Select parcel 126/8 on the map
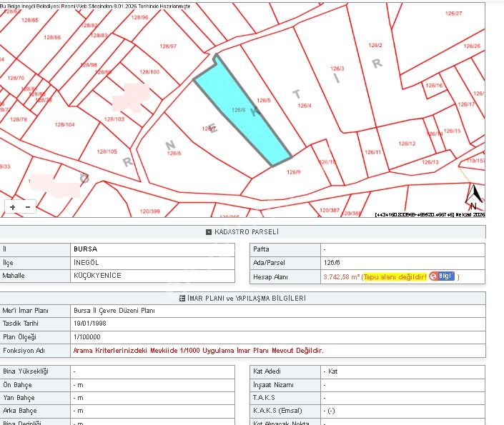Image resolution: width=504 pixels, height=425 pixels. coord(174,152)
